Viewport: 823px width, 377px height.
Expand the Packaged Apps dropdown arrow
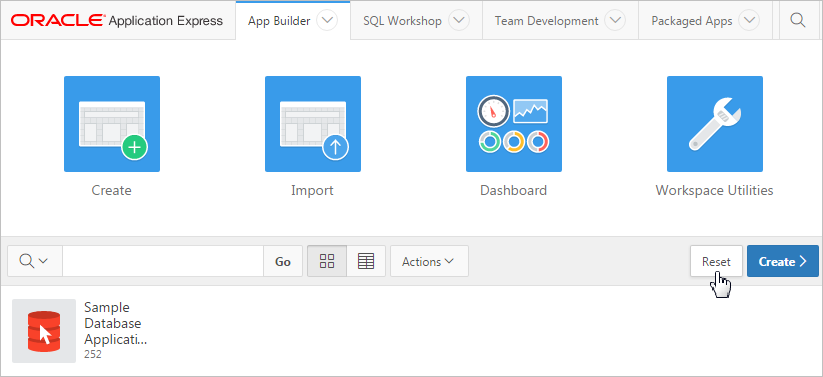tap(749, 21)
